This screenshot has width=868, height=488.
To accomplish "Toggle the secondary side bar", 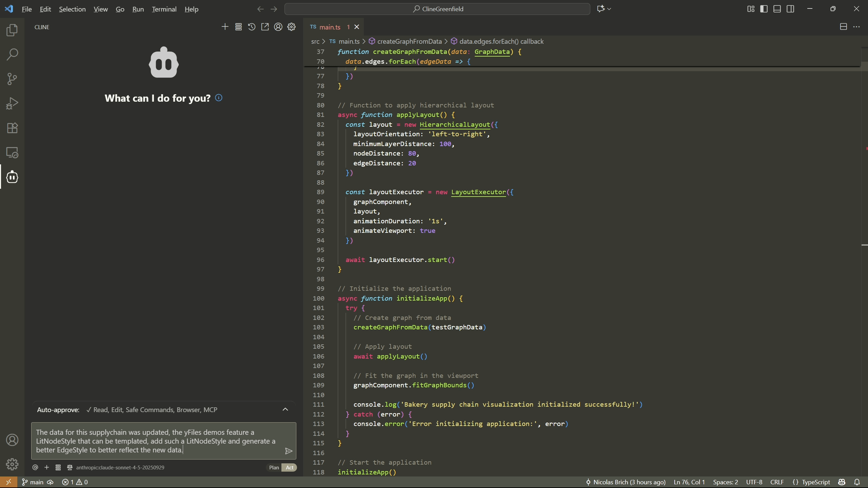I will click(x=790, y=9).
